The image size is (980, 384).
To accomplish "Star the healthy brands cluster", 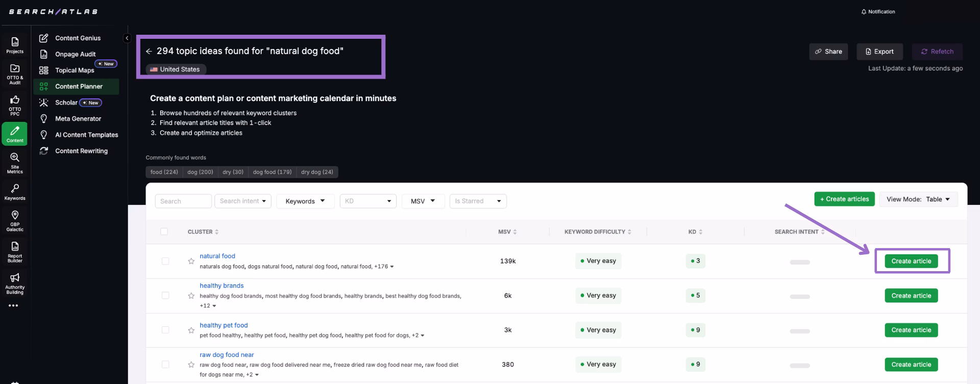I will tap(191, 296).
